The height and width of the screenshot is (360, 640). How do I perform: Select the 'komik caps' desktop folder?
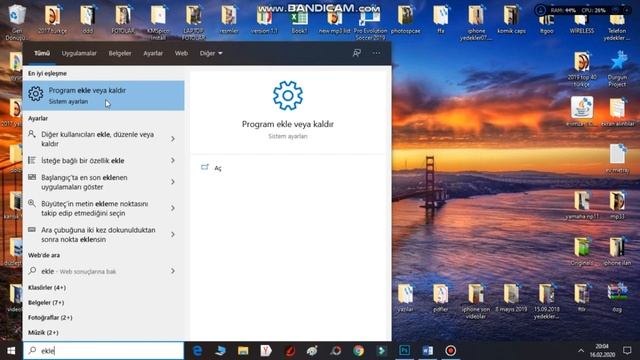point(511,20)
